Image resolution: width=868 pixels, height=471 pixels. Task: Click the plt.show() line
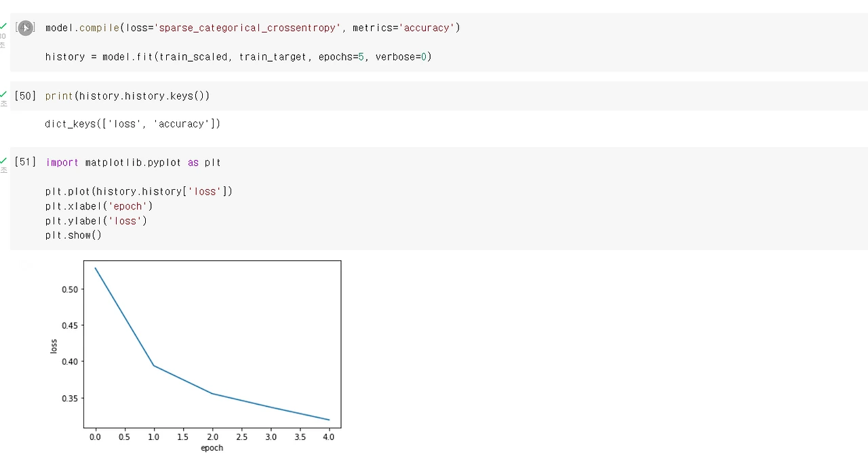pyautogui.click(x=73, y=235)
